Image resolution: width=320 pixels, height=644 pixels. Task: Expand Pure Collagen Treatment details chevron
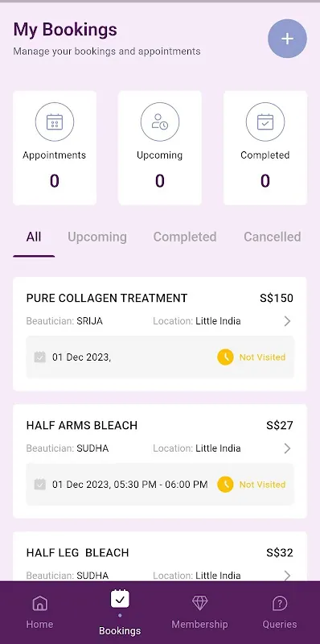(x=287, y=320)
